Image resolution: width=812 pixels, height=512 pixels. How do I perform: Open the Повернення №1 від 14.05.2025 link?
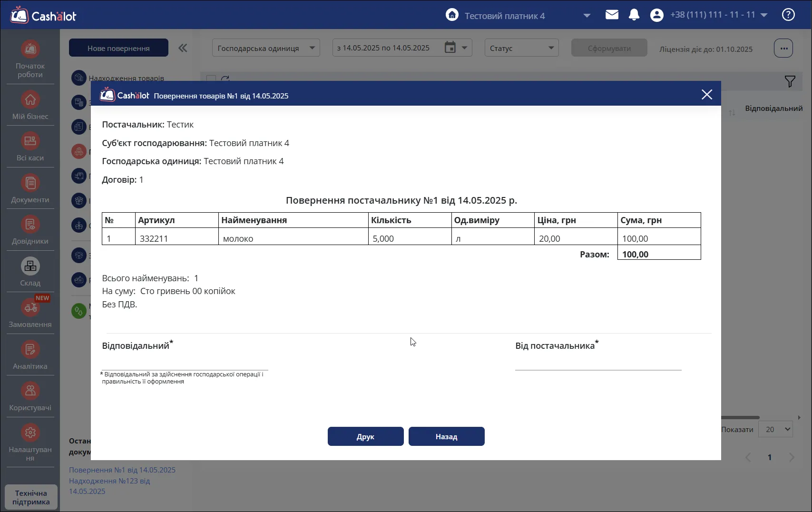point(122,470)
